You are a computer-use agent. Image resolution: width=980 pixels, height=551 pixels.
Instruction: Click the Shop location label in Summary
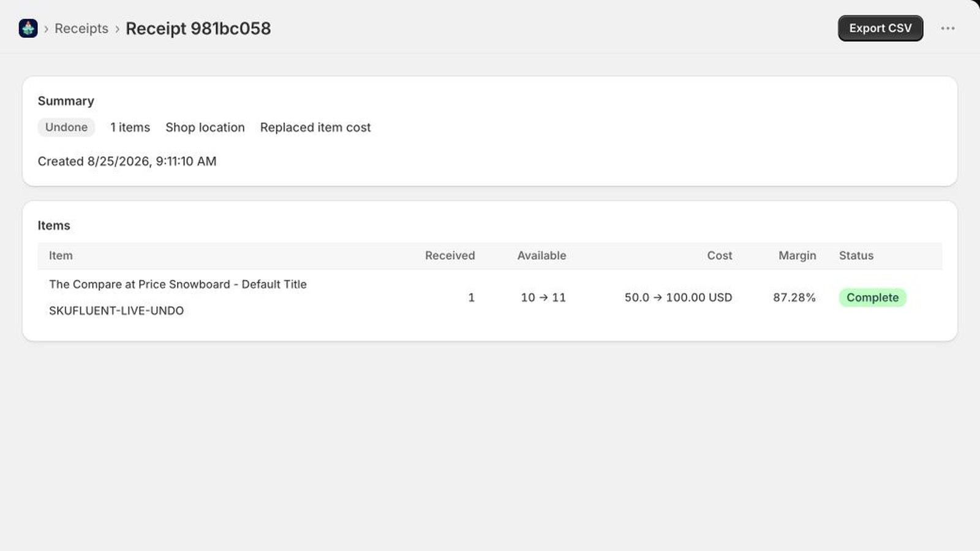tap(205, 127)
